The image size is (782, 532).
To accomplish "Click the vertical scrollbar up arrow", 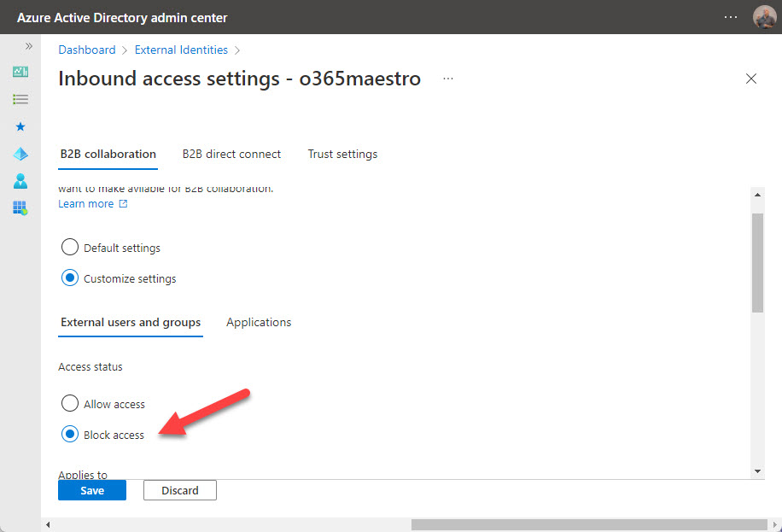I will pyautogui.click(x=757, y=195).
